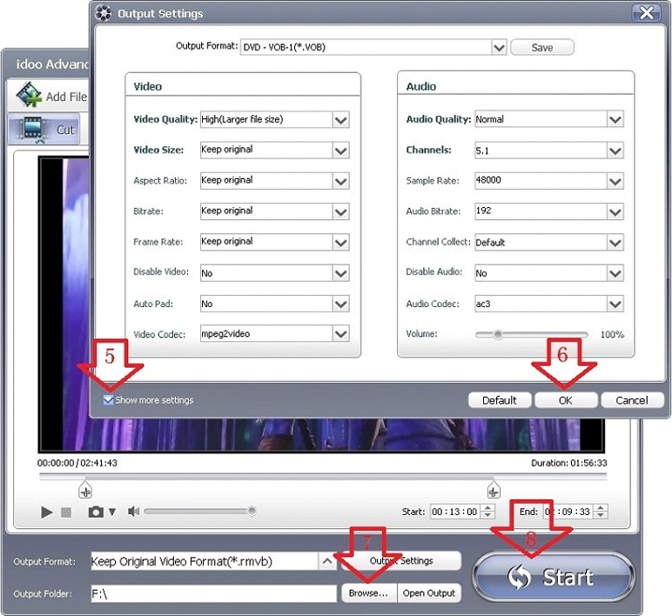Mute audio with the speaker icon

pyautogui.click(x=133, y=512)
